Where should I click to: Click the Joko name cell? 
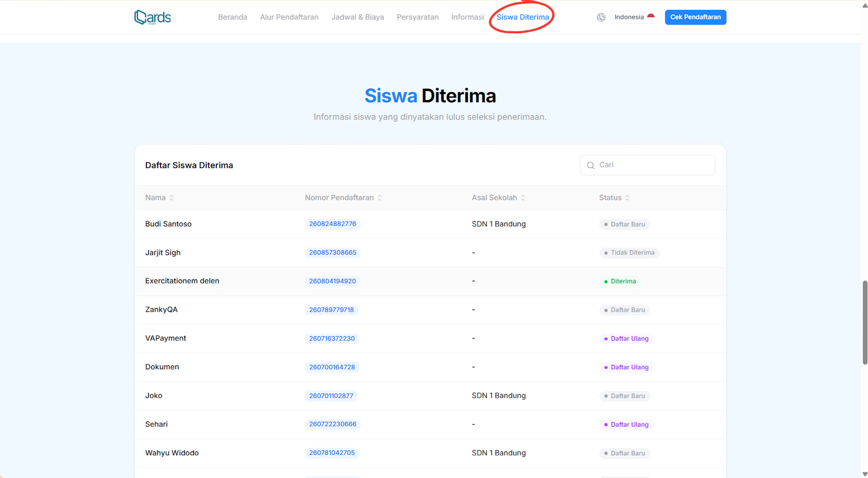(154, 395)
